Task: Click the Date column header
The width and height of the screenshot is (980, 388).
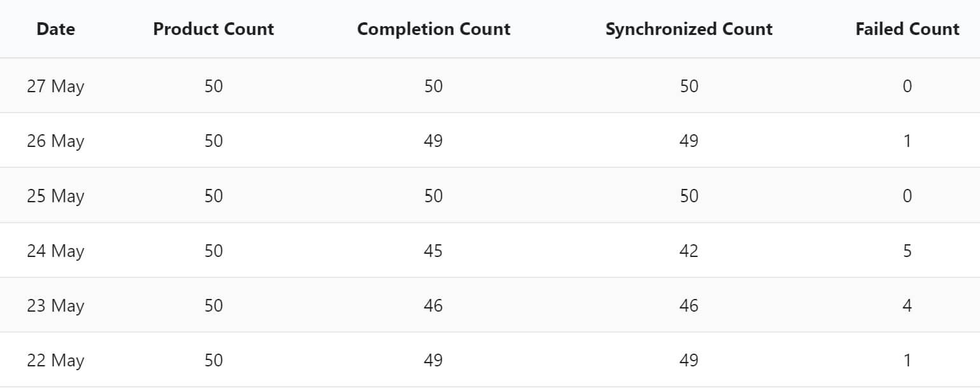Action: pos(55,29)
